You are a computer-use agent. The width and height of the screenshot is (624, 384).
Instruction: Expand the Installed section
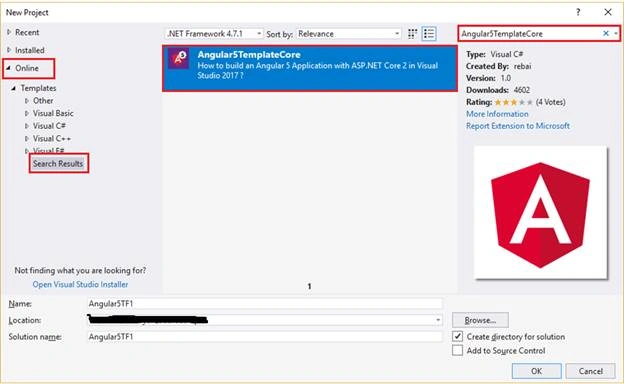pyautogui.click(x=9, y=50)
